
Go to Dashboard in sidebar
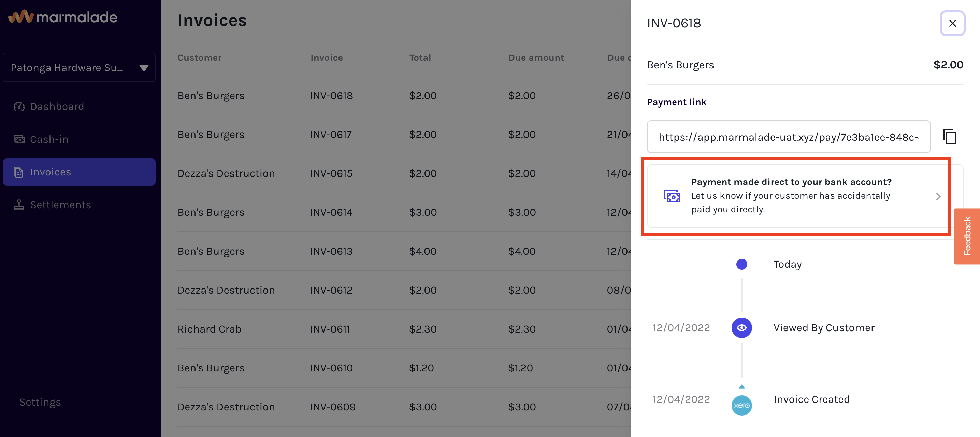pyautogui.click(x=79, y=106)
